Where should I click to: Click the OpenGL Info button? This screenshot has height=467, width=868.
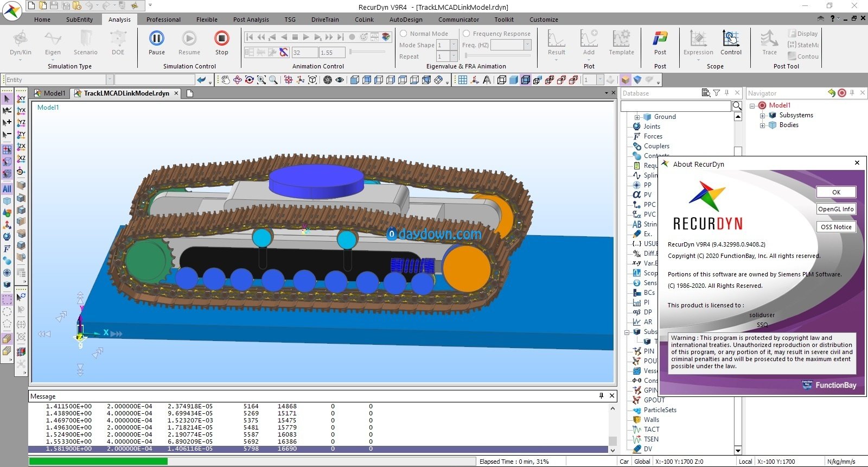tap(836, 209)
